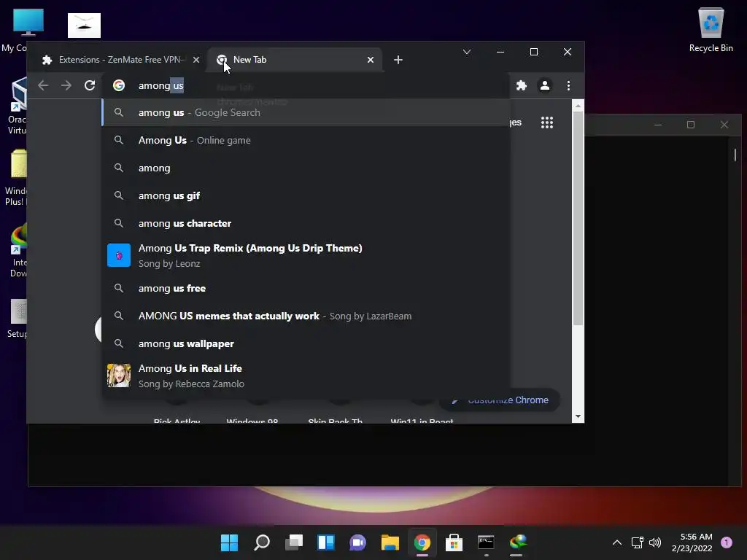
Task: Open the Widgets panel on taskbar
Action: (326, 542)
